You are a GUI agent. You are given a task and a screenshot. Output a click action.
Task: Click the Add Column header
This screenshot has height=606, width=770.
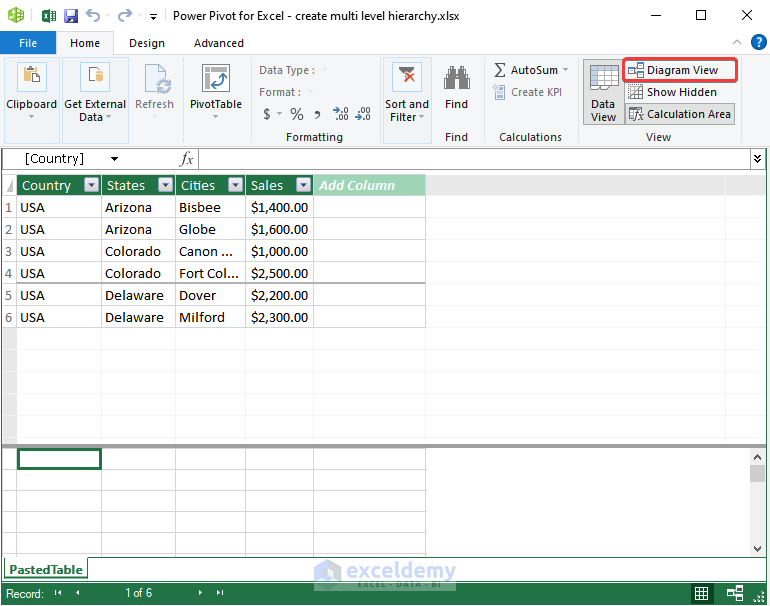tap(369, 185)
